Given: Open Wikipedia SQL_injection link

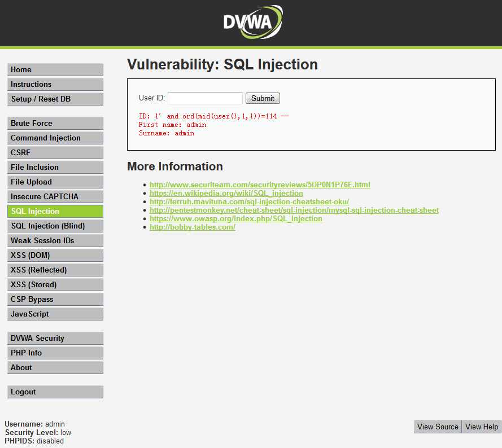Looking at the screenshot, I should point(226,194).
